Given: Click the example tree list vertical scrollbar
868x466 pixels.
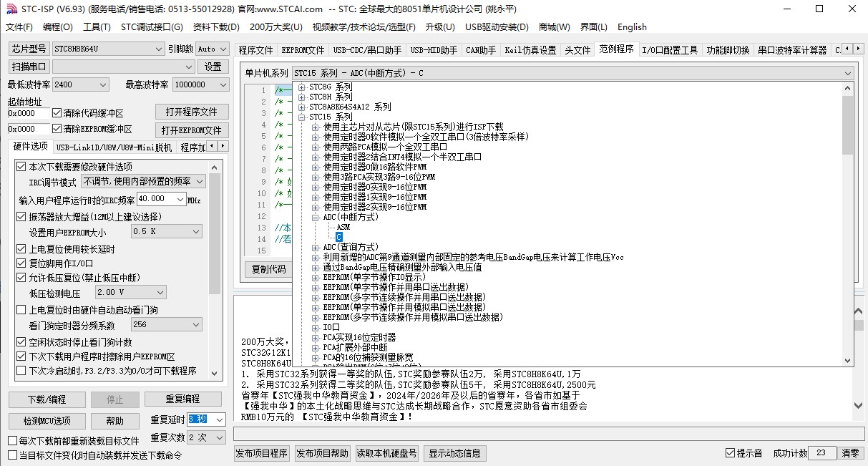Looking at the screenshot, I should pyautogui.click(x=848, y=224).
